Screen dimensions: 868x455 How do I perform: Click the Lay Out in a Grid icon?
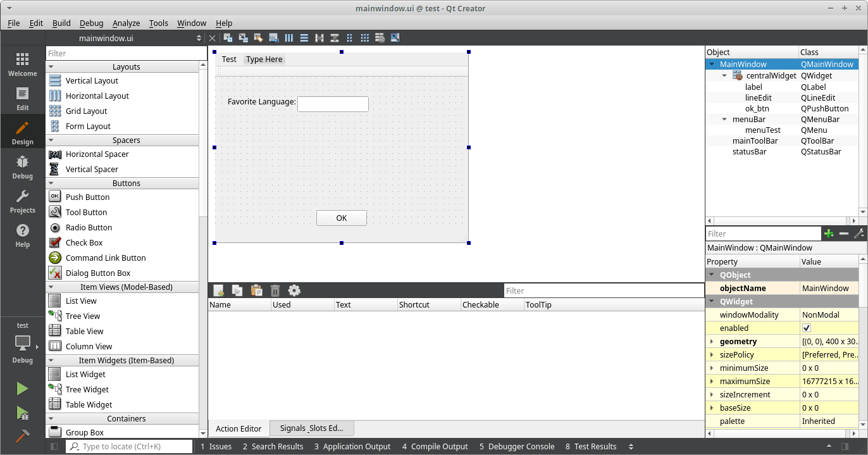(x=364, y=37)
